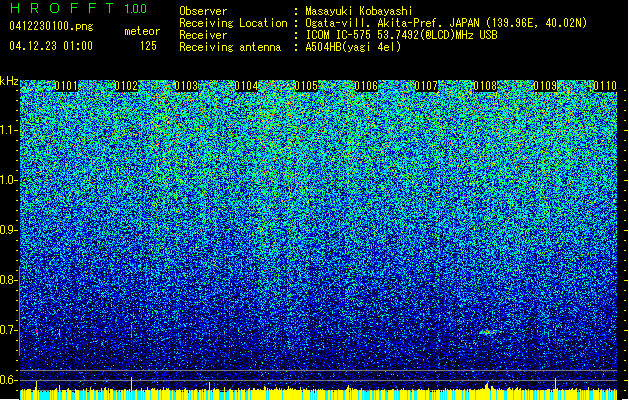Click the 'Receiving antenna' label
The width and height of the screenshot is (629, 400).
(230, 47)
